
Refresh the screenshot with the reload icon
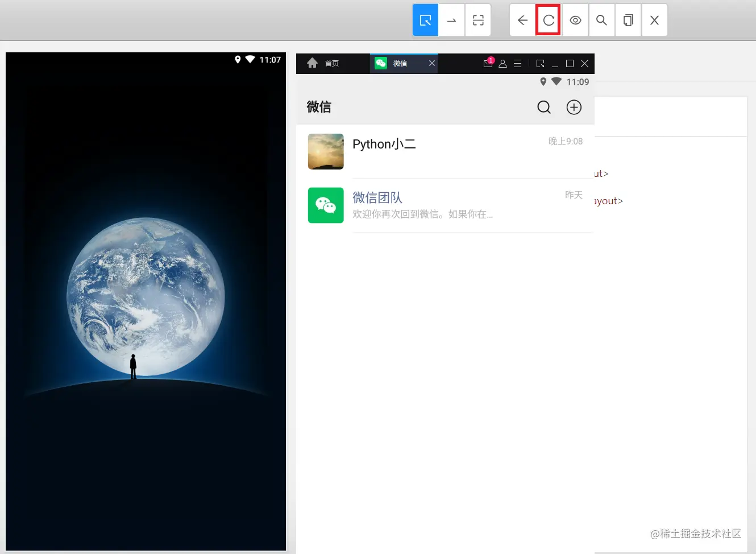coord(549,20)
